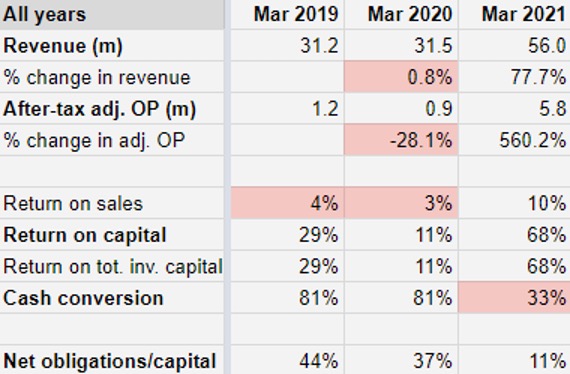The image size is (570, 374).
Task: Click the Return on tot. inv. capital label
Action: (x=113, y=267)
